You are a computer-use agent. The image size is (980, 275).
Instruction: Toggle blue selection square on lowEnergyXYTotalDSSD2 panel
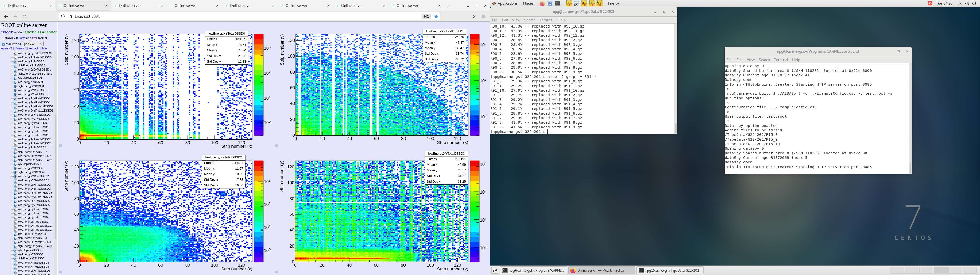click(x=60, y=272)
